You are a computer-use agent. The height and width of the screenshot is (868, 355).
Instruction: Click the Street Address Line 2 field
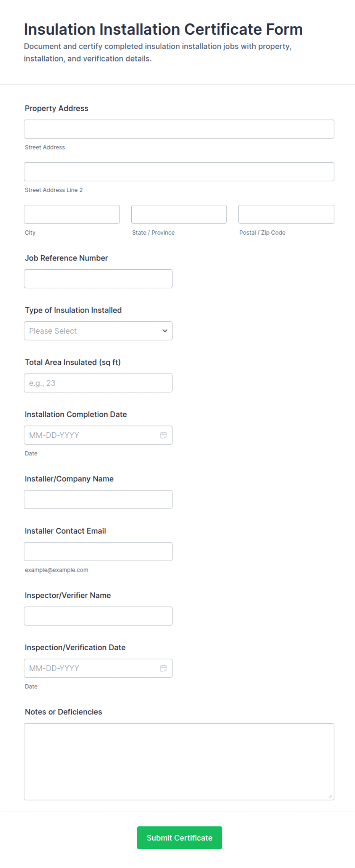[x=179, y=171]
